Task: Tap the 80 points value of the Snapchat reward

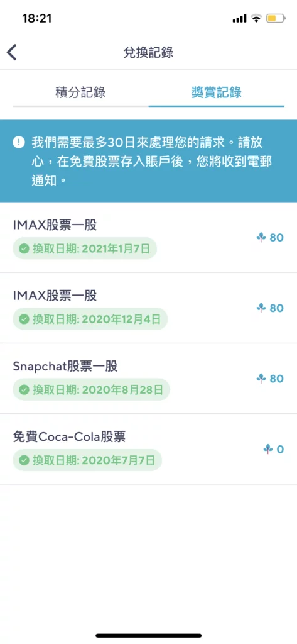Action: (x=276, y=378)
